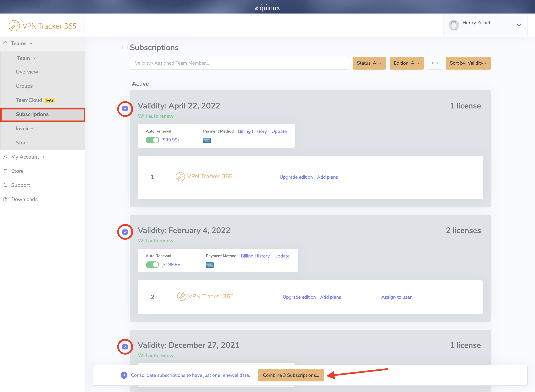Select Subscriptions in the sidebar
The image size is (535, 392).
[x=43, y=115]
